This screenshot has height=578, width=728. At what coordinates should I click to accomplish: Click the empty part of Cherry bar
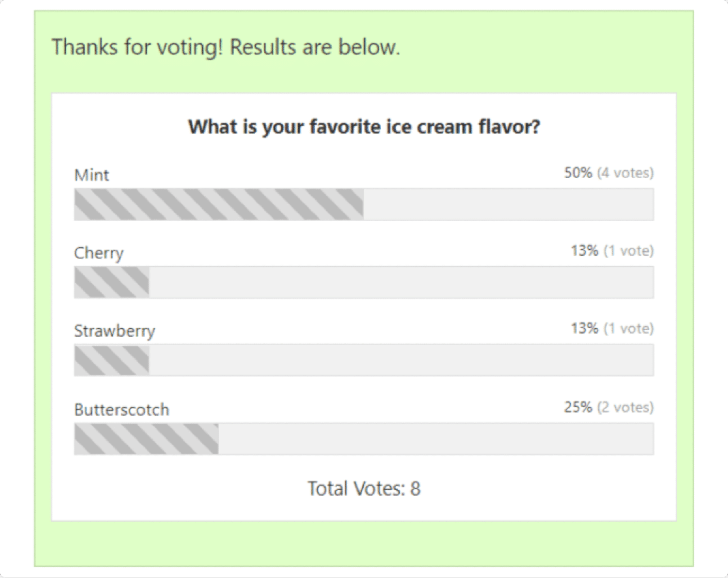pyautogui.click(x=401, y=282)
